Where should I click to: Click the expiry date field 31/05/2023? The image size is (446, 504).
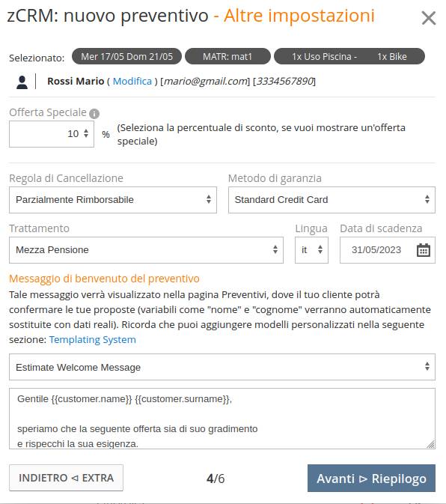point(376,249)
